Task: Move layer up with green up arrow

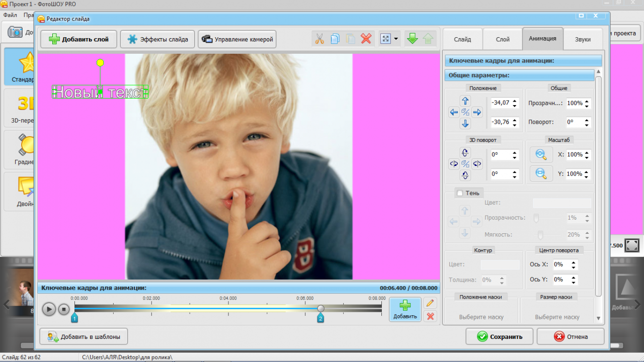Action: coord(428,39)
